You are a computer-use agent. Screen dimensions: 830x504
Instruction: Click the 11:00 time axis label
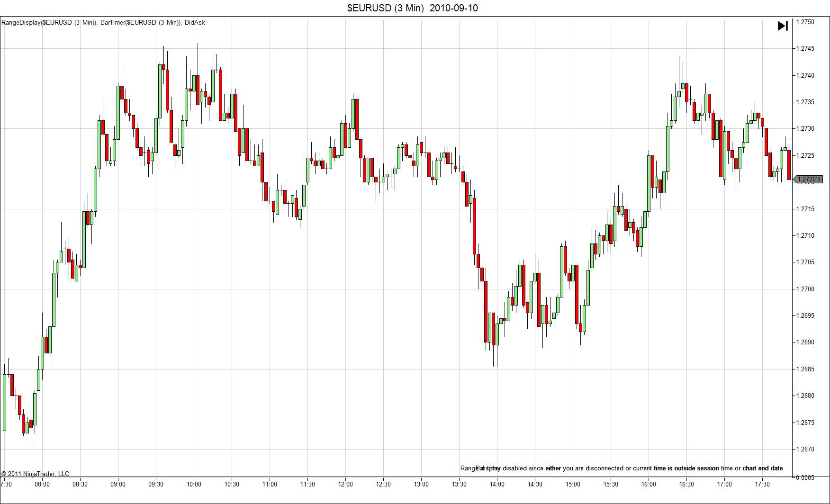click(x=270, y=484)
